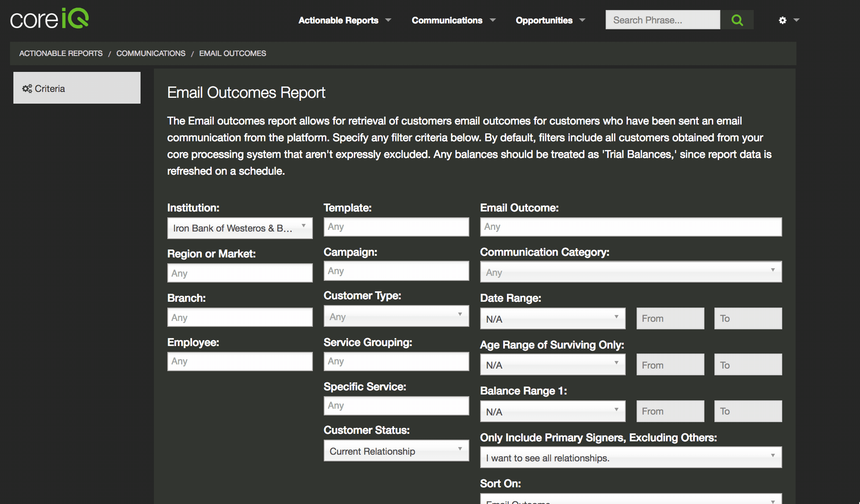Select the Criteria sidebar tab
Image resolution: width=860 pixels, height=504 pixels.
click(x=77, y=88)
